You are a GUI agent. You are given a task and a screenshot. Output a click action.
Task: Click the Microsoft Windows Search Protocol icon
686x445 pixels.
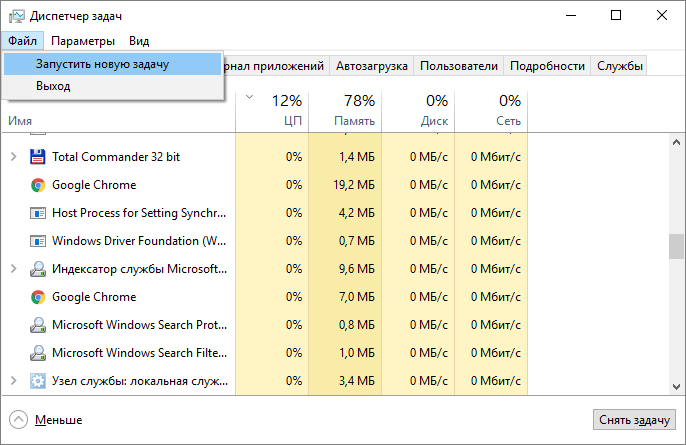(38, 325)
